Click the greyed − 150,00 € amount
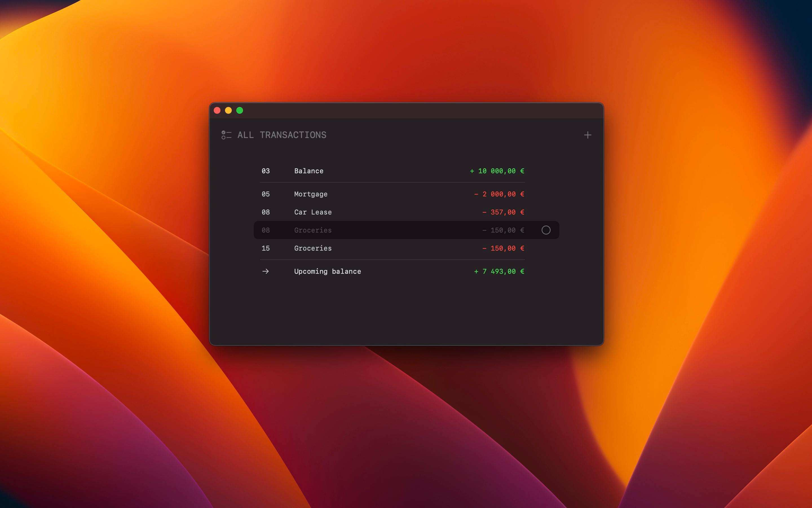Screen dimensions: 812x508 click(x=503, y=230)
